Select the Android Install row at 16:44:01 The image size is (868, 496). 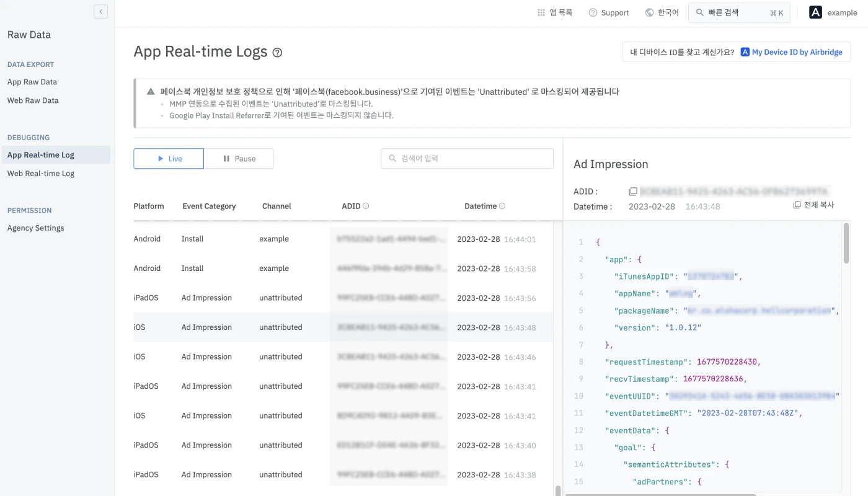tap(343, 239)
